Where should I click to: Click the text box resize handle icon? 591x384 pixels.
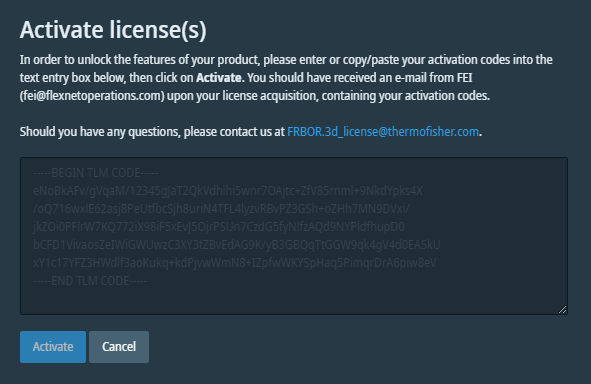click(562, 309)
